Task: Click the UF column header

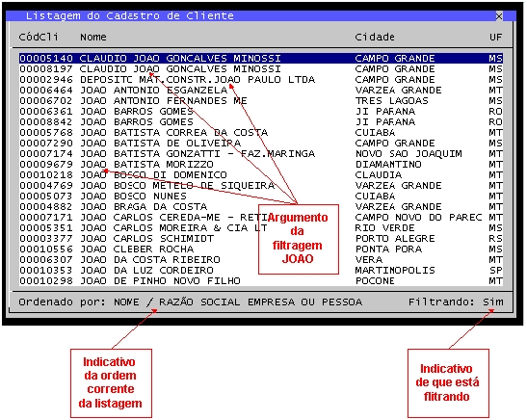Action: click(x=496, y=37)
